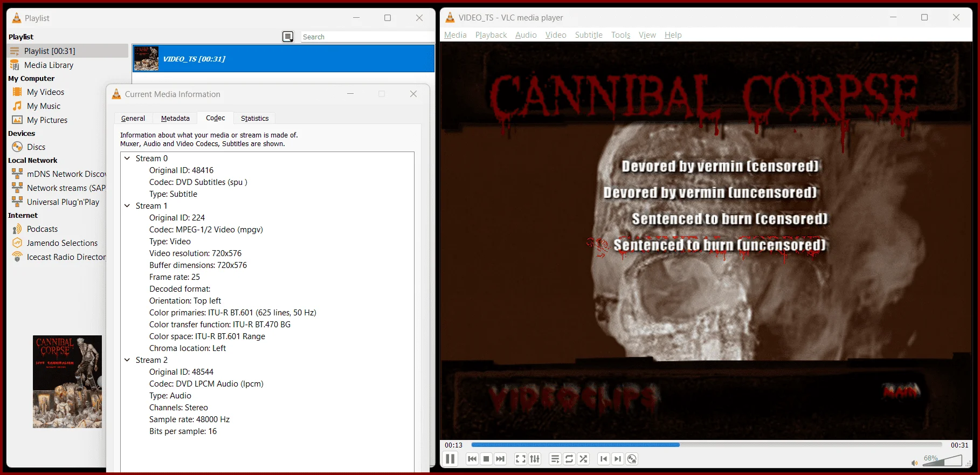Select VIDEO_TS [00:31] playlist entry
980x475 pixels.
pyautogui.click(x=284, y=59)
